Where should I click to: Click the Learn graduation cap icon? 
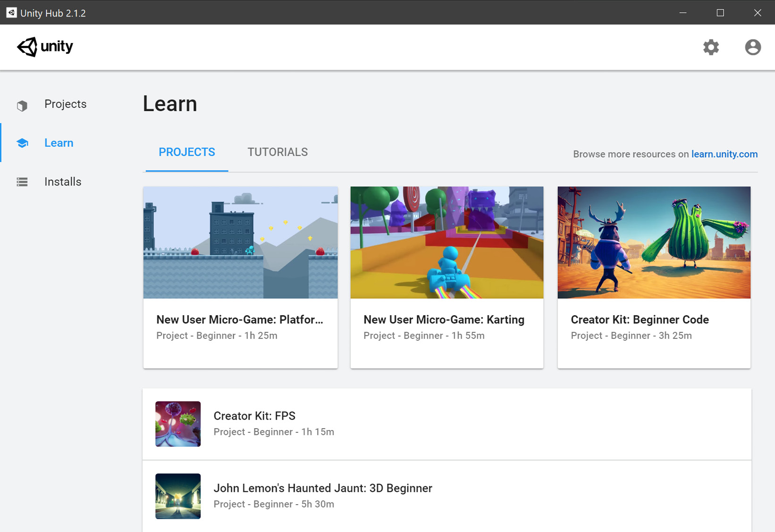point(22,143)
